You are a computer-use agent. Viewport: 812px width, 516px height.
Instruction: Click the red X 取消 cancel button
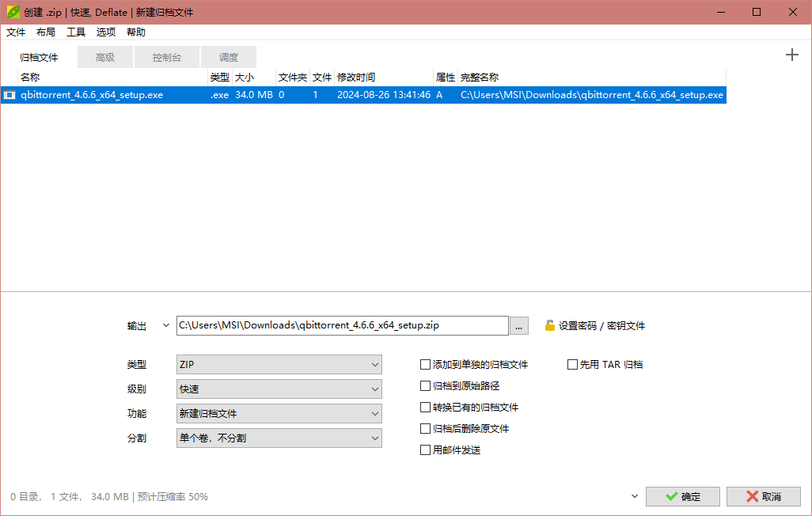coord(763,496)
